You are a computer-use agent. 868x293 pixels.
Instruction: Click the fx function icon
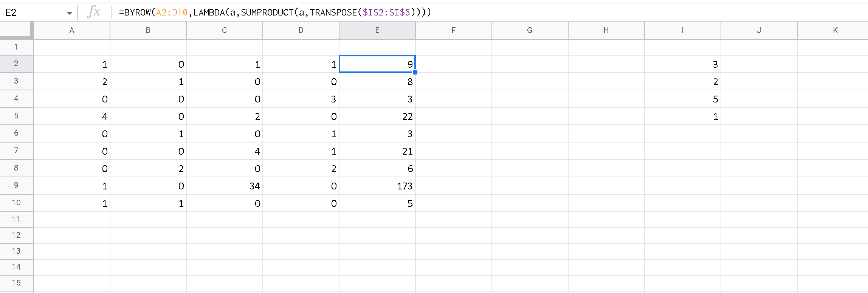tap(94, 12)
